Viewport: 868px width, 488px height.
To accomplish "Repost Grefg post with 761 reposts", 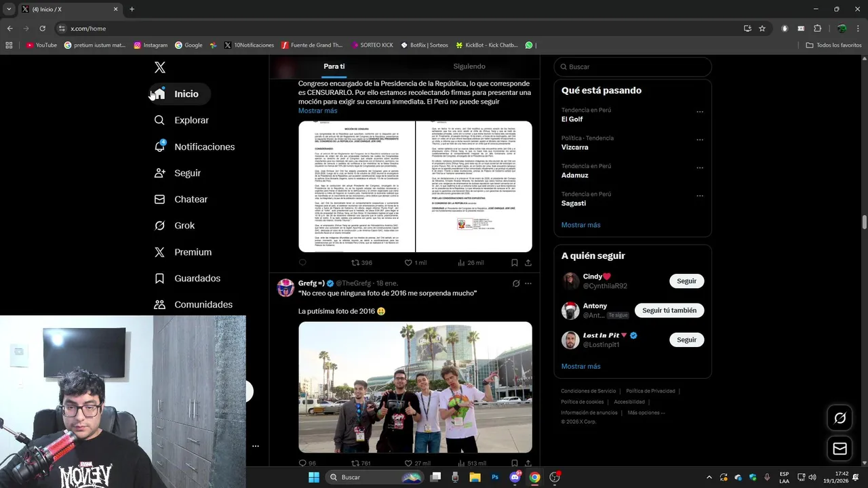I will coord(361,464).
